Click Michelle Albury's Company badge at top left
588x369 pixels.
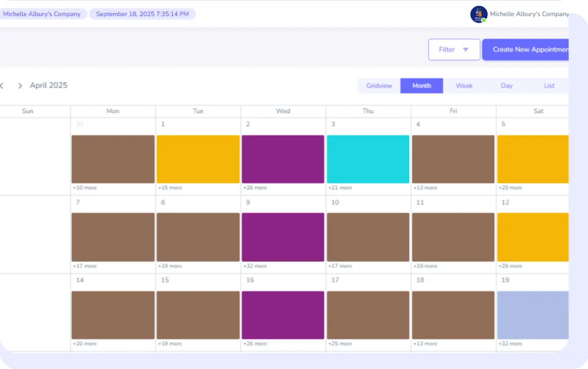42,14
